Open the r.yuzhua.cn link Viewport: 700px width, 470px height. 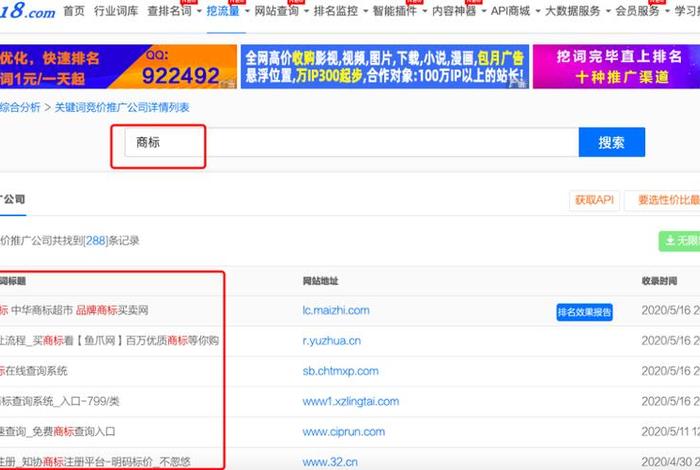pos(332,341)
